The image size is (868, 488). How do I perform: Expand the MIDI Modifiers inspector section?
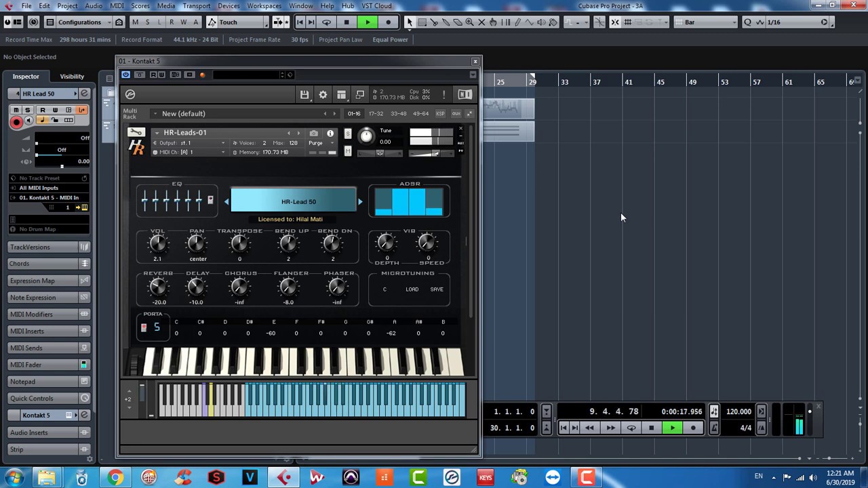click(49, 314)
